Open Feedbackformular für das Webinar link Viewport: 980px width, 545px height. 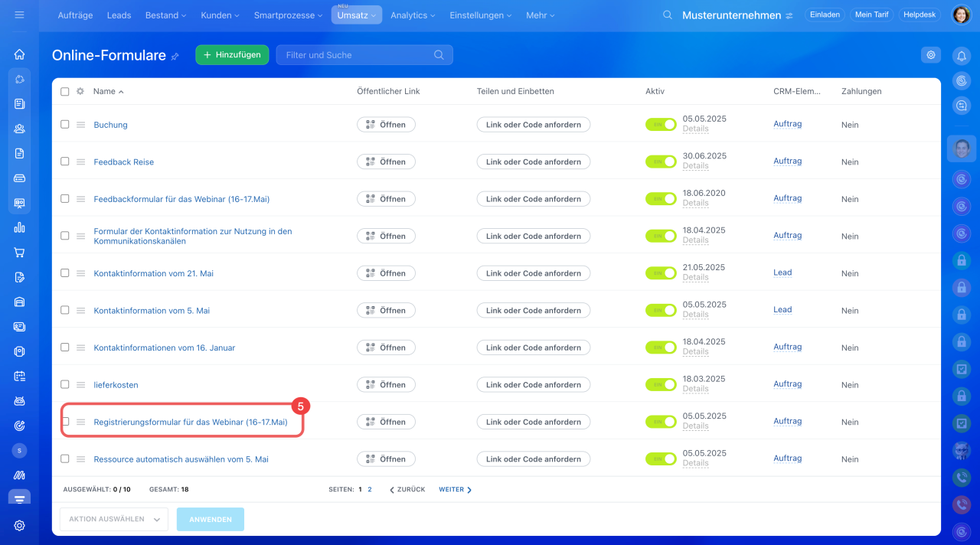pos(181,199)
